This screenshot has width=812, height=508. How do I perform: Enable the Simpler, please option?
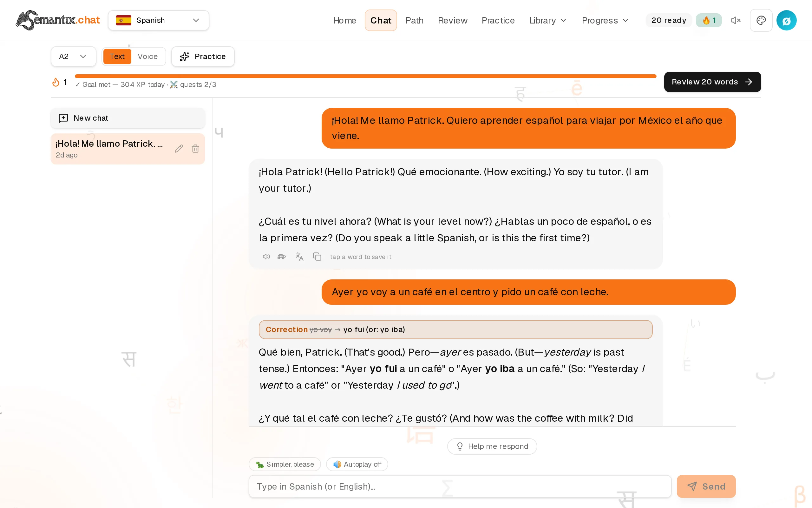tap(285, 464)
